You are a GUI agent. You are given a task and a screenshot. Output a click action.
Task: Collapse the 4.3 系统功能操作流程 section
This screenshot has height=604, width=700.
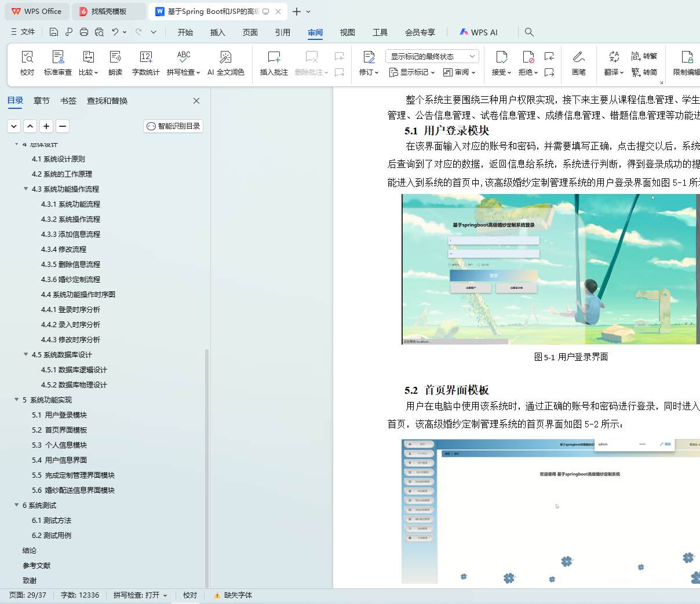[x=25, y=189]
